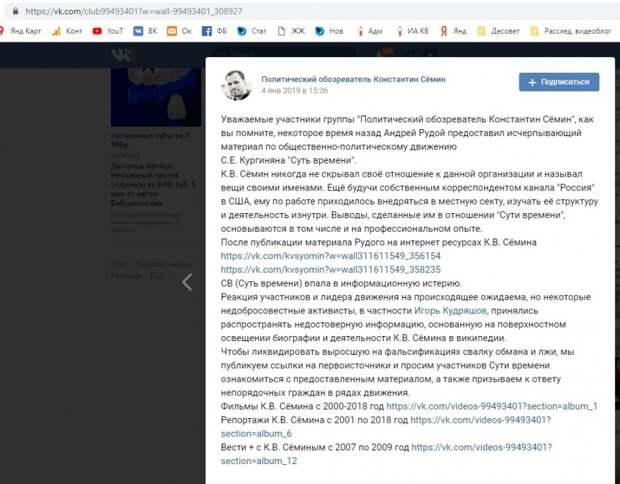Viewport: 620px width, 484px height.
Task: Open the YouT YouTube bookmark
Action: [108, 31]
